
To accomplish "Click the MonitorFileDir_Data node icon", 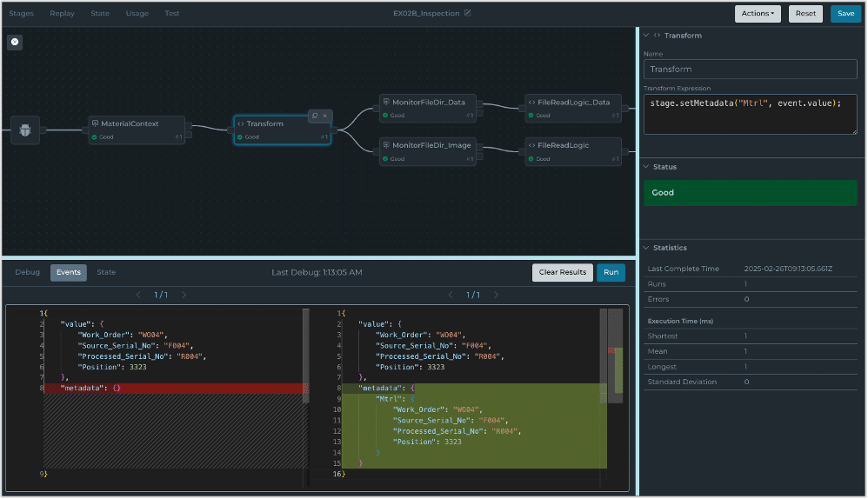I will 386,102.
